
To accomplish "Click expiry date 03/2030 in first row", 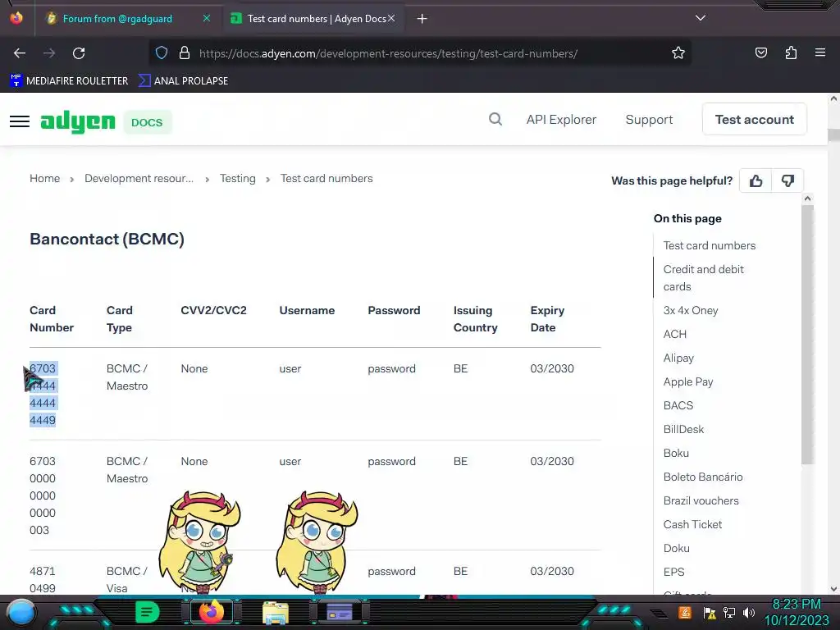I will pyautogui.click(x=552, y=368).
